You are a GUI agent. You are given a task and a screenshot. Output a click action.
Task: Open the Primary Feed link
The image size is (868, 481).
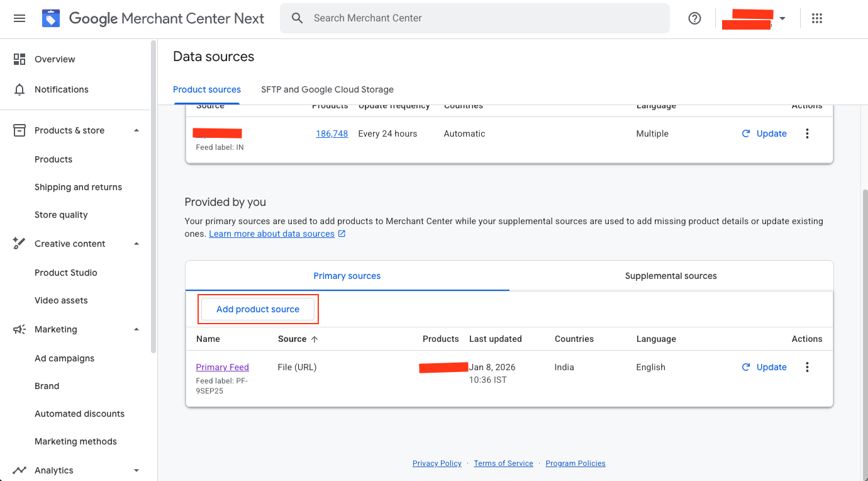tap(222, 367)
